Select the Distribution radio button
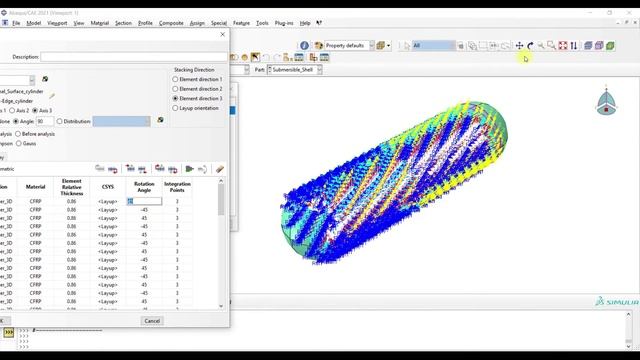Screen dimensions: 640x360 pyautogui.click(x=60, y=121)
